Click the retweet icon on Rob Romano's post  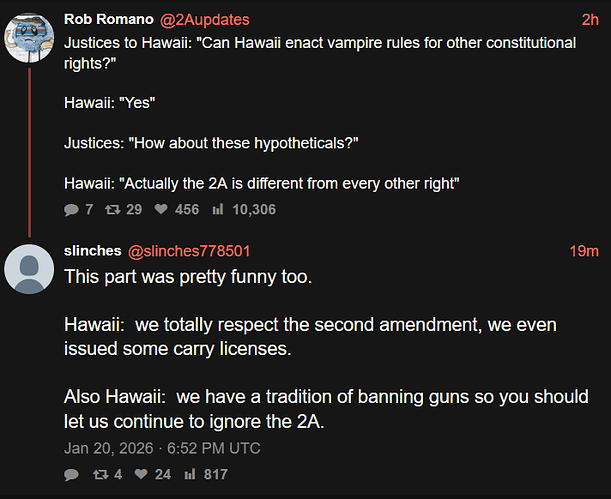coord(113,210)
